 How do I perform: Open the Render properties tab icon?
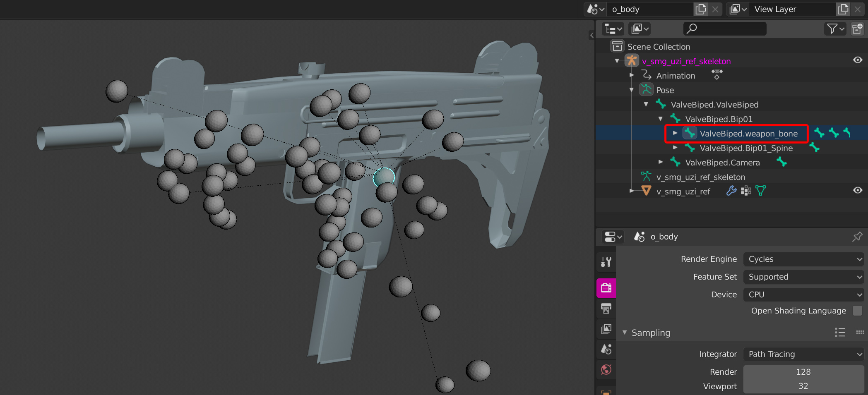[x=606, y=287]
